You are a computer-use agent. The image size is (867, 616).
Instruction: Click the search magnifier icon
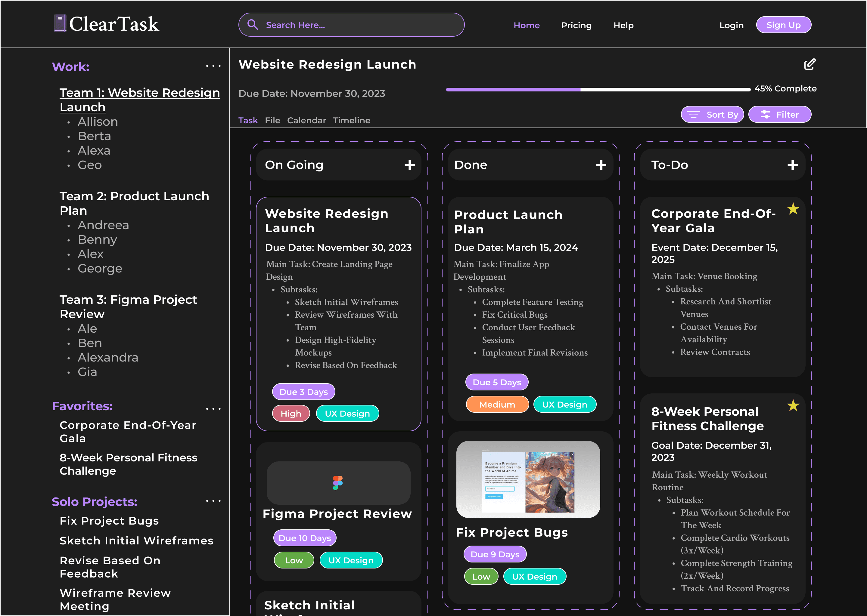253,25
